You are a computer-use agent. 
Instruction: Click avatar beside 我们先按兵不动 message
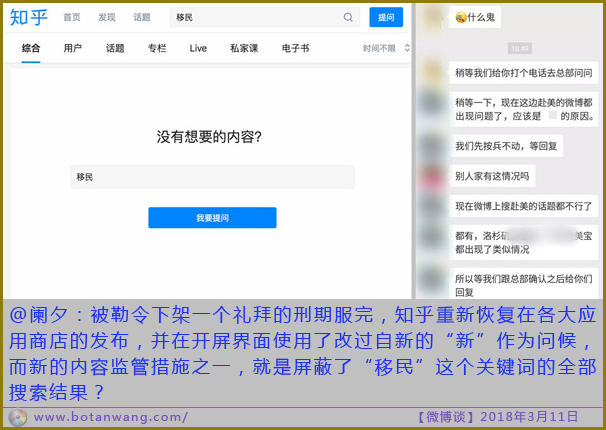pos(432,145)
